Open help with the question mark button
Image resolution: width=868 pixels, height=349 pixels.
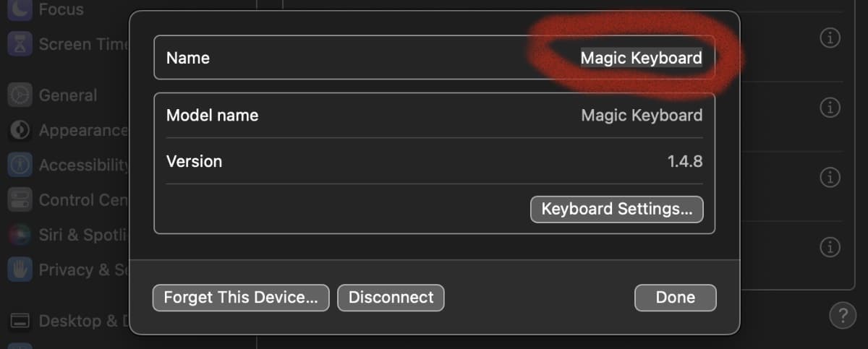842,315
